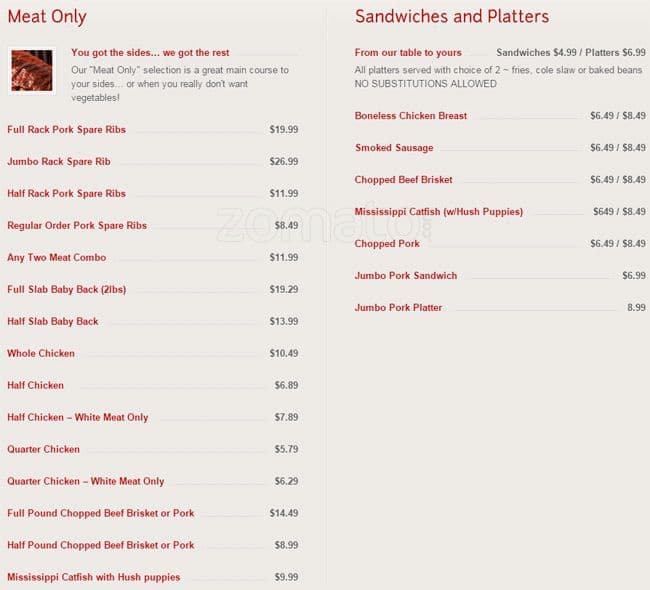Click the Jumbo Pork Sandwich item
Viewport: 650px width, 590px height.
[x=406, y=276]
